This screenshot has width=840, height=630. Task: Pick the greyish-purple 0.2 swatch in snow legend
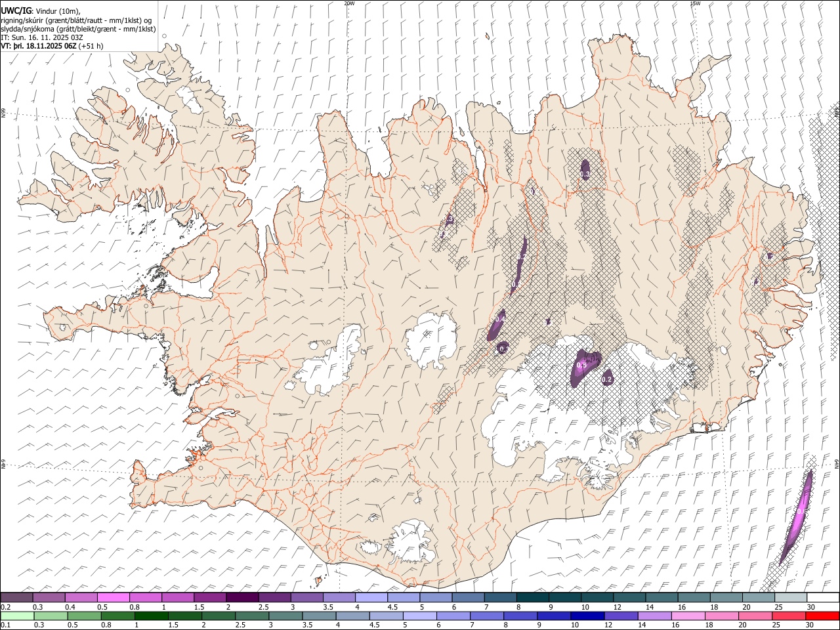pos(16,597)
